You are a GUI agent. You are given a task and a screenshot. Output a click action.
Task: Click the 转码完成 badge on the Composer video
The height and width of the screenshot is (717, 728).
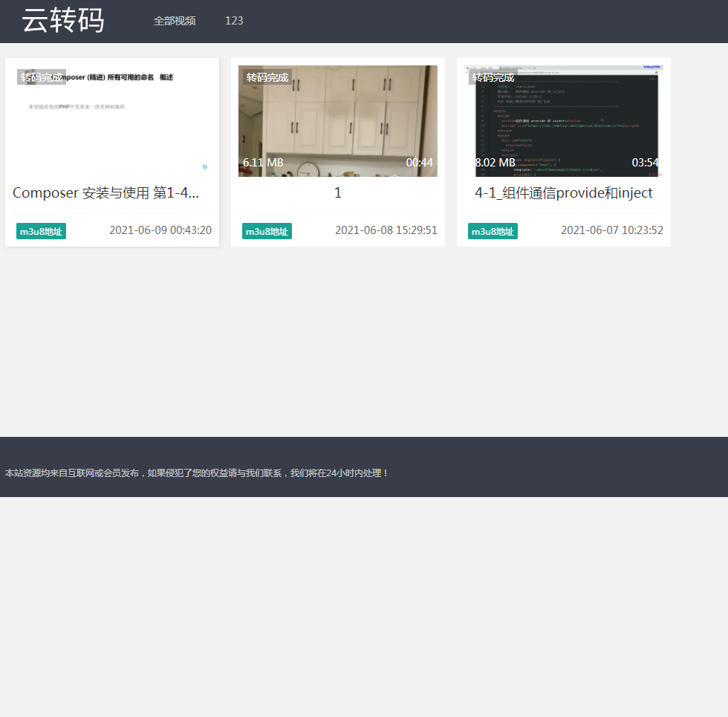[x=42, y=77]
